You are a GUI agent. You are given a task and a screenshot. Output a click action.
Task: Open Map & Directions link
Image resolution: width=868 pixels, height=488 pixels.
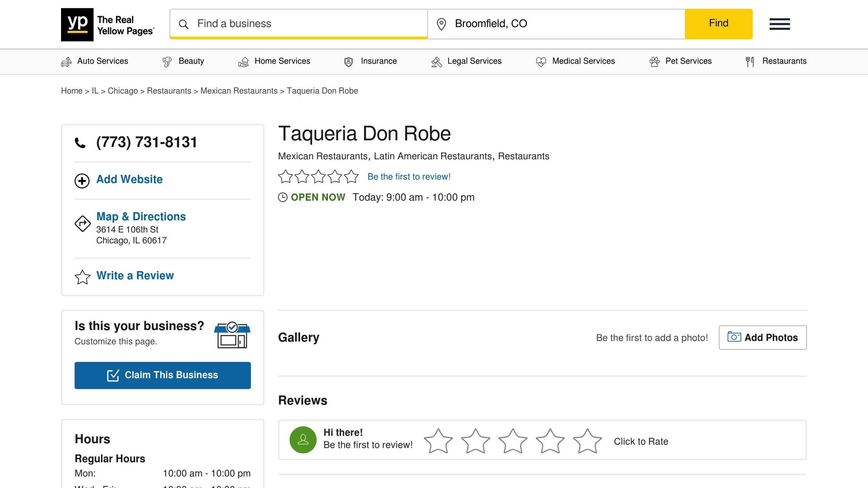pos(141,216)
